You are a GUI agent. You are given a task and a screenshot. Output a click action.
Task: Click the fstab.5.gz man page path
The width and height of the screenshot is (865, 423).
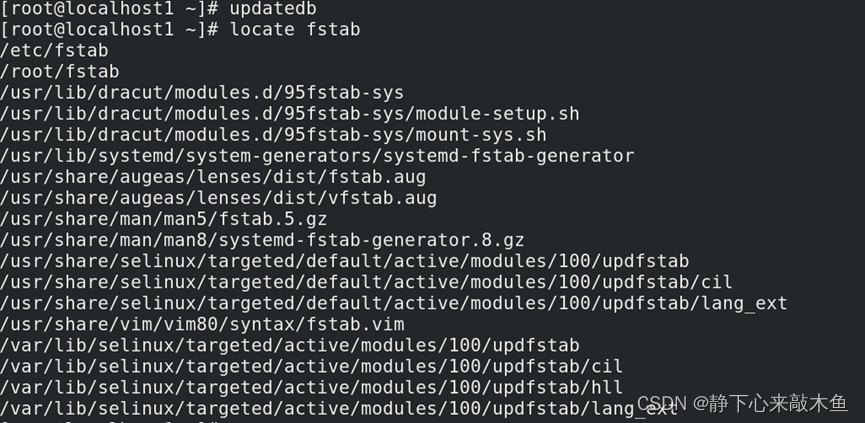pos(164,218)
